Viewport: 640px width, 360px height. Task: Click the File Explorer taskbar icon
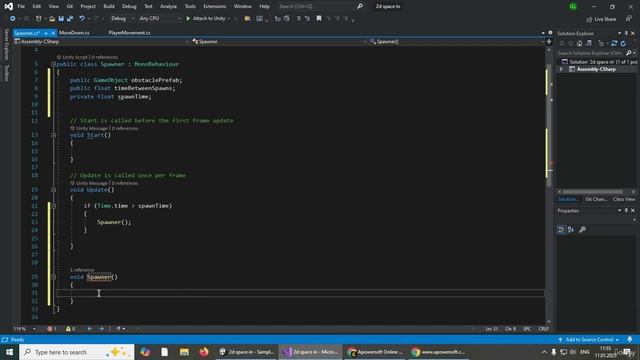click(x=184, y=352)
